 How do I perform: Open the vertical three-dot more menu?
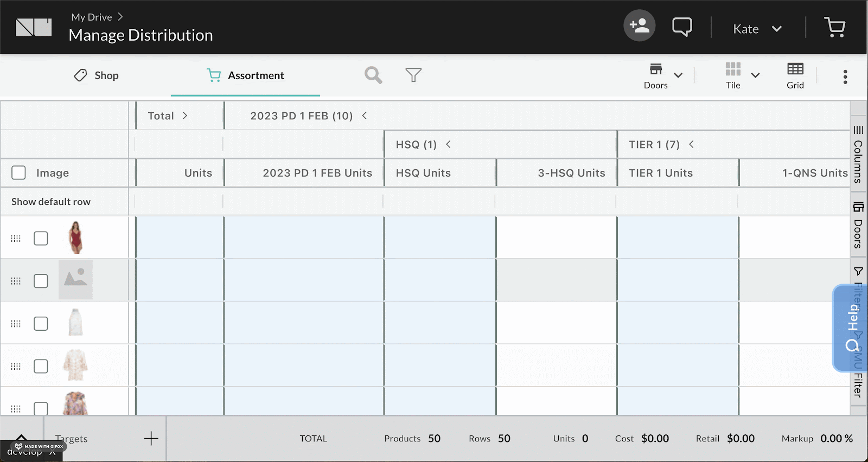coord(845,77)
